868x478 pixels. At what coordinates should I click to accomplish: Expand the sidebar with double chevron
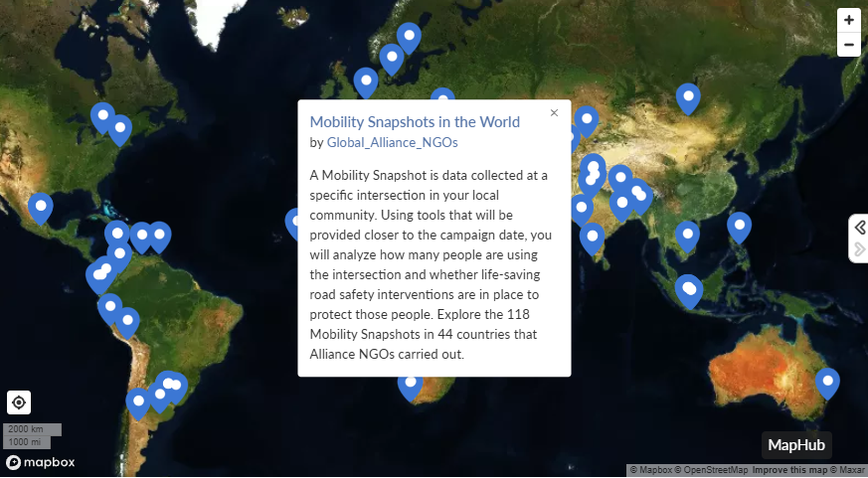point(860,227)
